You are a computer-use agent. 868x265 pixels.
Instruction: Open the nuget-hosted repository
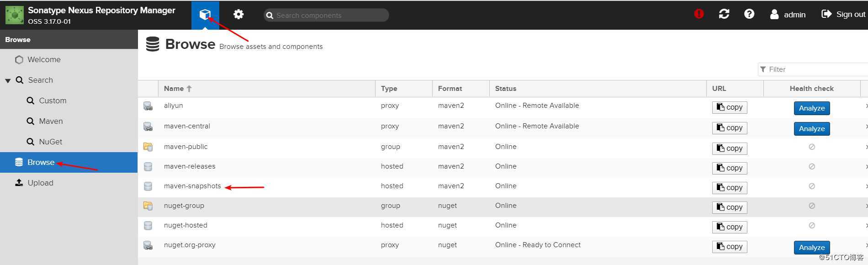coord(503,227)
